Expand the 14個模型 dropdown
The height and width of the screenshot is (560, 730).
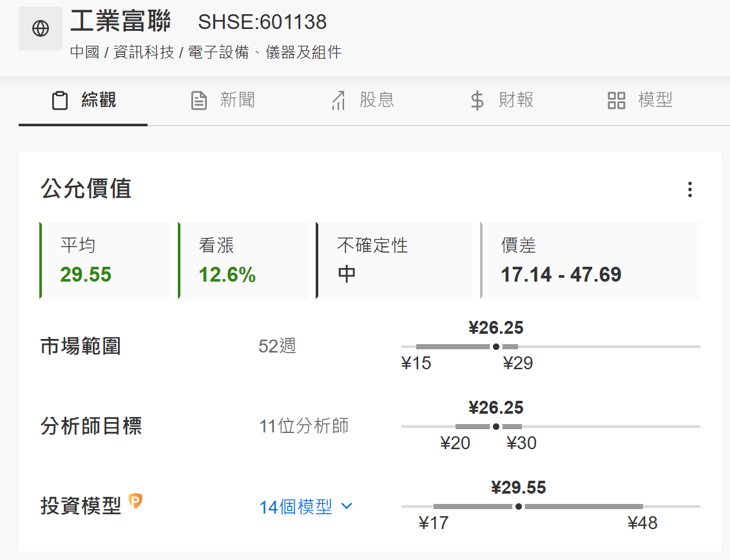[306, 507]
